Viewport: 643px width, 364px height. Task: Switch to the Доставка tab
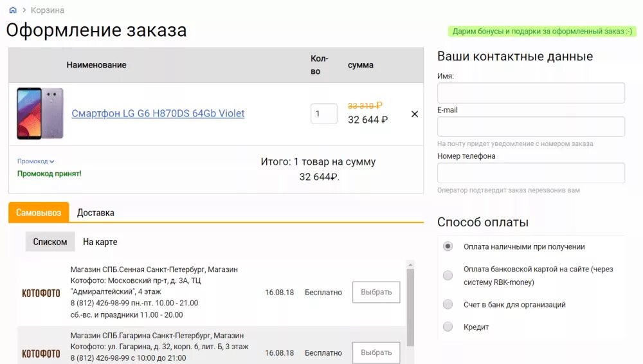point(96,213)
